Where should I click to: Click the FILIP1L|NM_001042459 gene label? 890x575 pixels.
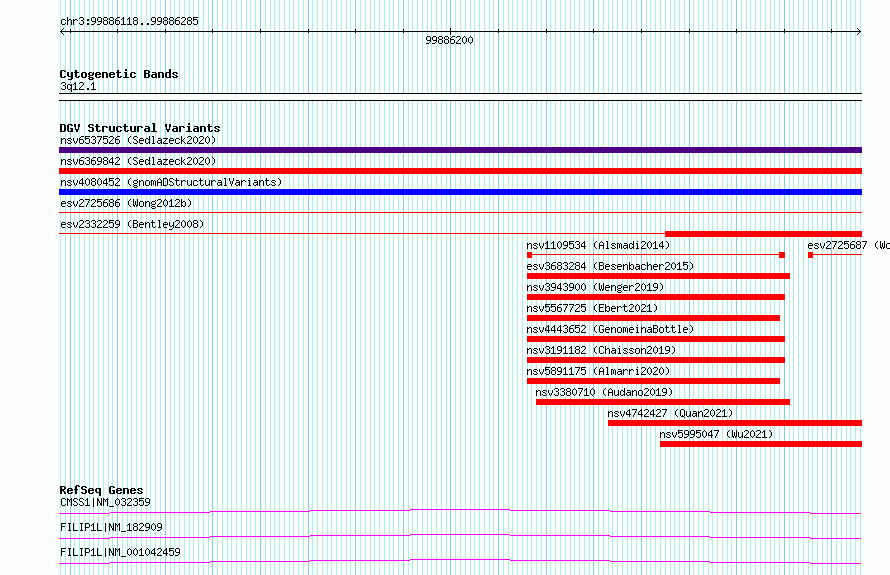120,552
